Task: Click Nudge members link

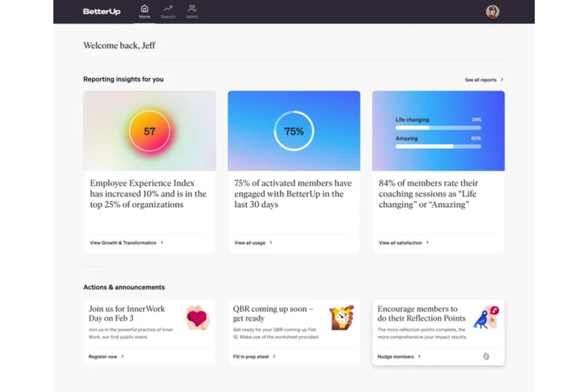Action: point(396,357)
